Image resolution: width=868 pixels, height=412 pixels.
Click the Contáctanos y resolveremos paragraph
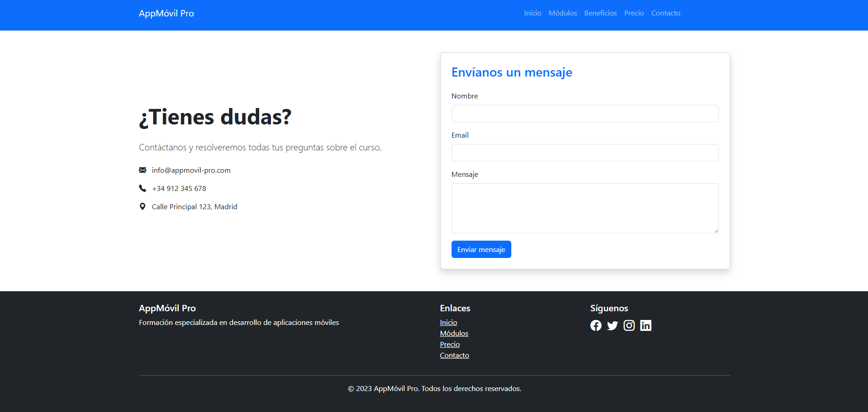point(260,148)
